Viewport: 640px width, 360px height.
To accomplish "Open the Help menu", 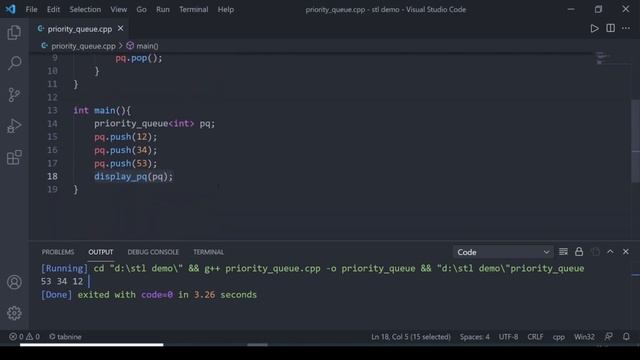I will coord(225,9).
